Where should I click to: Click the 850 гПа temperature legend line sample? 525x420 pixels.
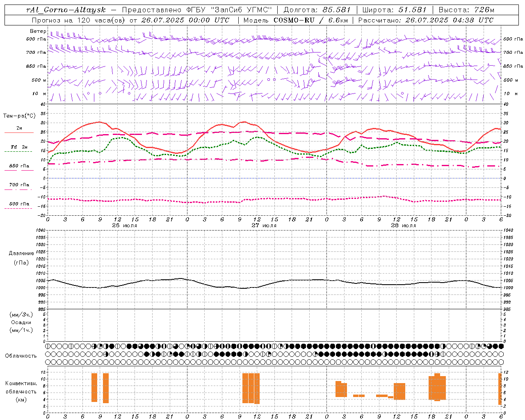click(19, 171)
